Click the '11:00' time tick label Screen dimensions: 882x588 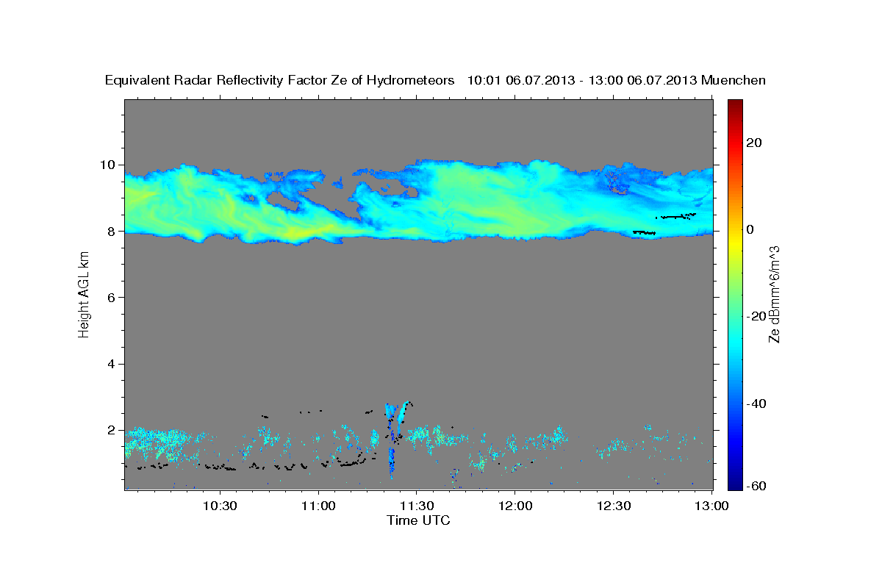pyautogui.click(x=318, y=506)
